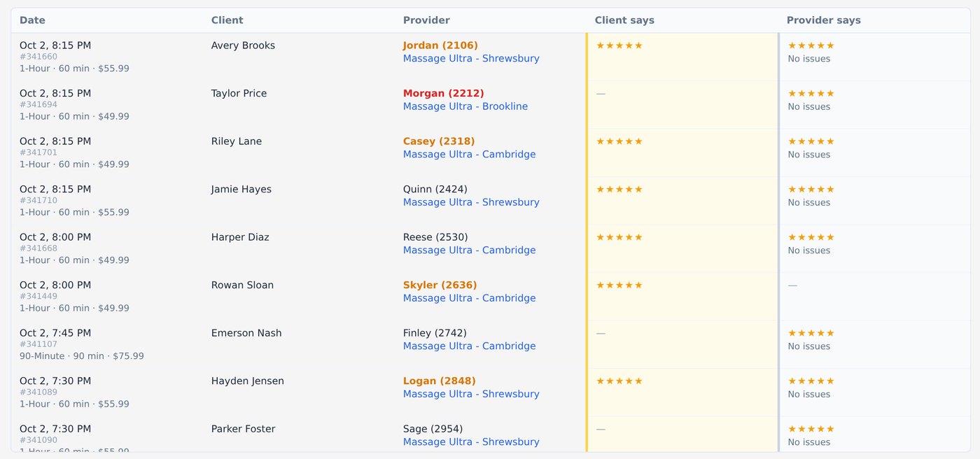Select provider Reese (2530)
The image size is (980, 459).
coord(435,237)
